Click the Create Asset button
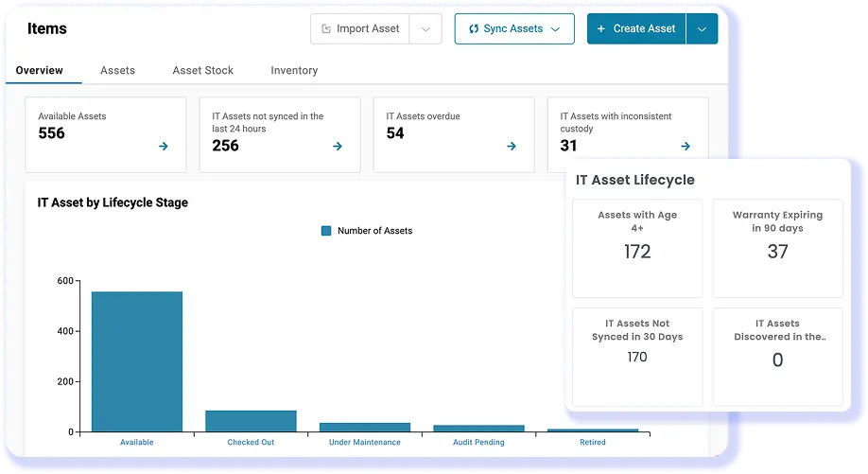The height and width of the screenshot is (474, 868). tap(635, 29)
